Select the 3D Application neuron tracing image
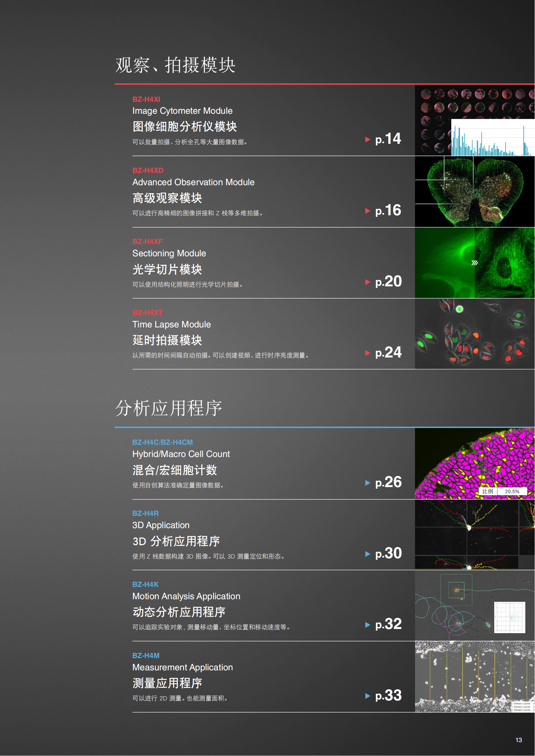The image size is (535, 756). pyautogui.click(x=475, y=535)
